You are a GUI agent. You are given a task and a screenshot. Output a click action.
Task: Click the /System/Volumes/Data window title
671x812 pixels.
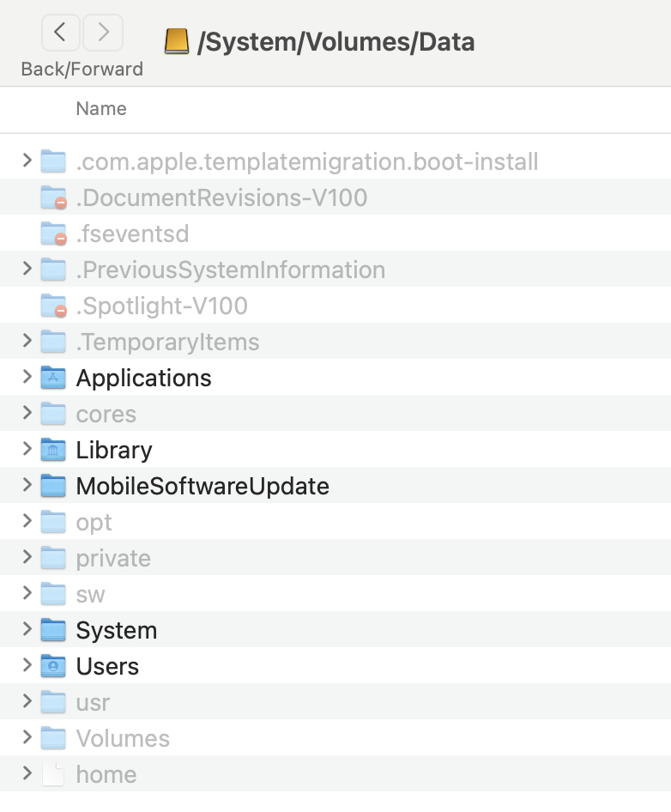tap(335, 41)
